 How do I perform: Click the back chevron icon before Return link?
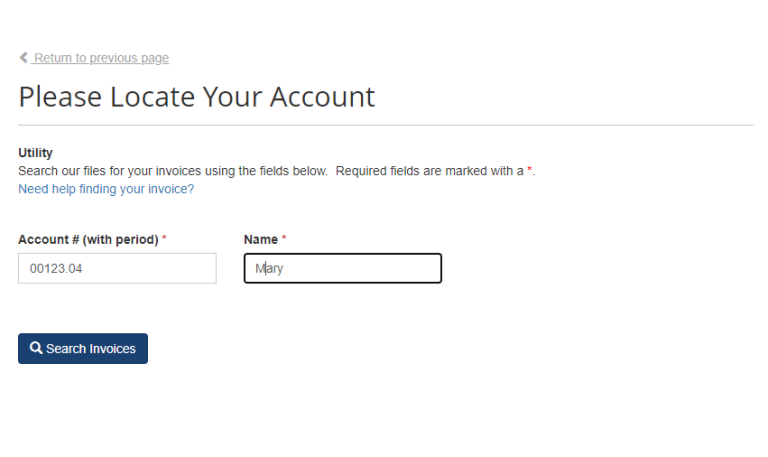tap(23, 58)
